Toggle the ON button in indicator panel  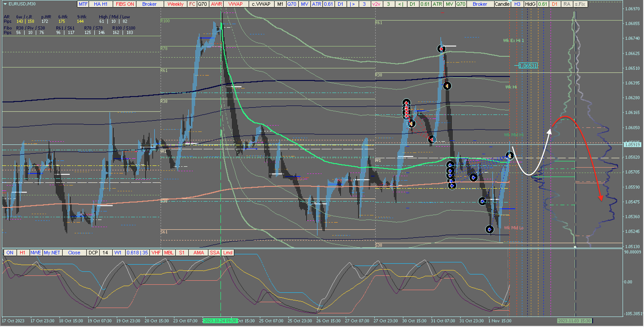click(x=10, y=253)
